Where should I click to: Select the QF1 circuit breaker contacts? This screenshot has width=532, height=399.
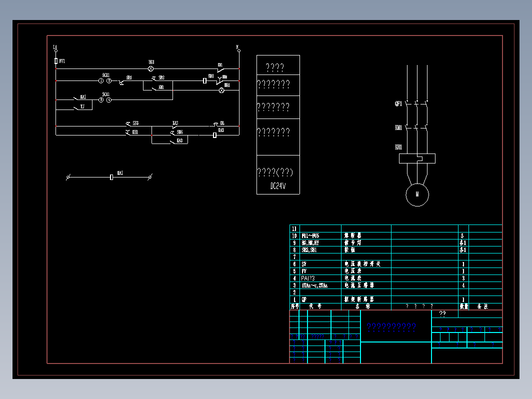[417, 103]
